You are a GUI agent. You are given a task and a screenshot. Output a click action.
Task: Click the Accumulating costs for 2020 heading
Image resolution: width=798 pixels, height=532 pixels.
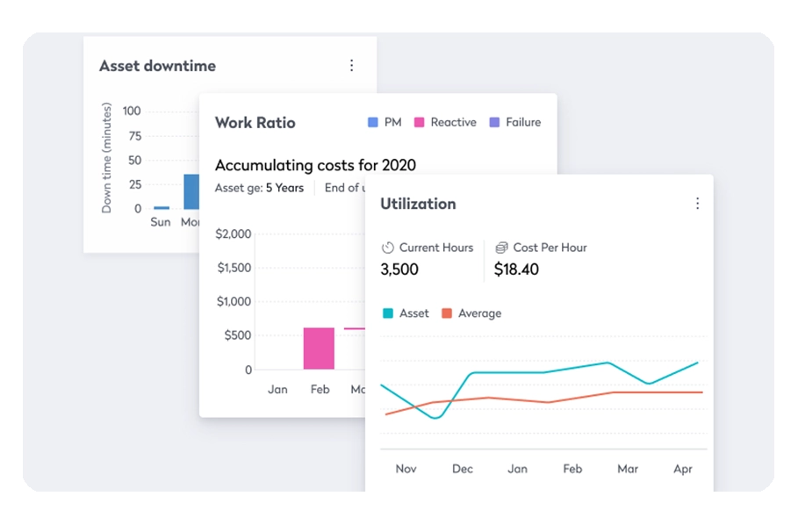click(315, 165)
